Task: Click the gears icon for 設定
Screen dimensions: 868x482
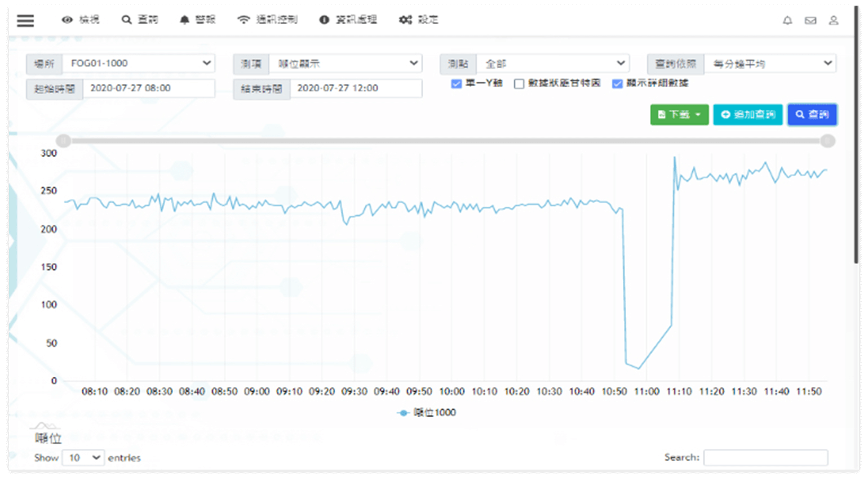Action: [405, 20]
